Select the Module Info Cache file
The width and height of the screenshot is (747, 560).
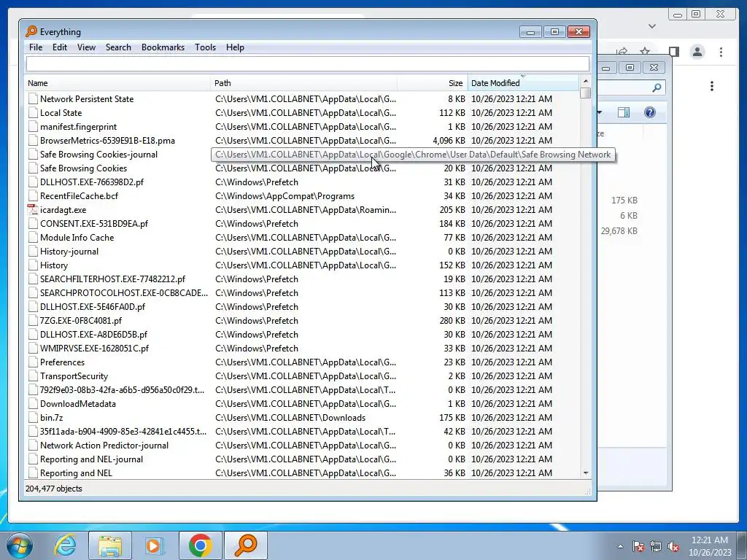click(77, 237)
